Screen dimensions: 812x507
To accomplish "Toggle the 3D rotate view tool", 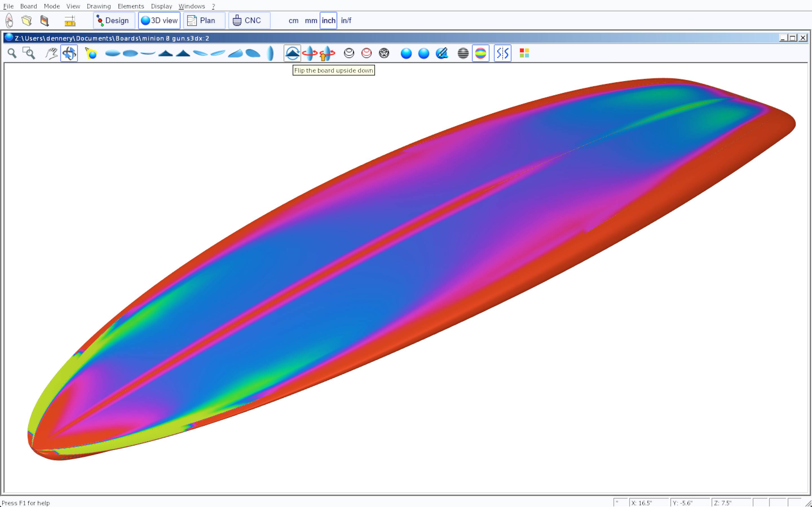I will [69, 53].
